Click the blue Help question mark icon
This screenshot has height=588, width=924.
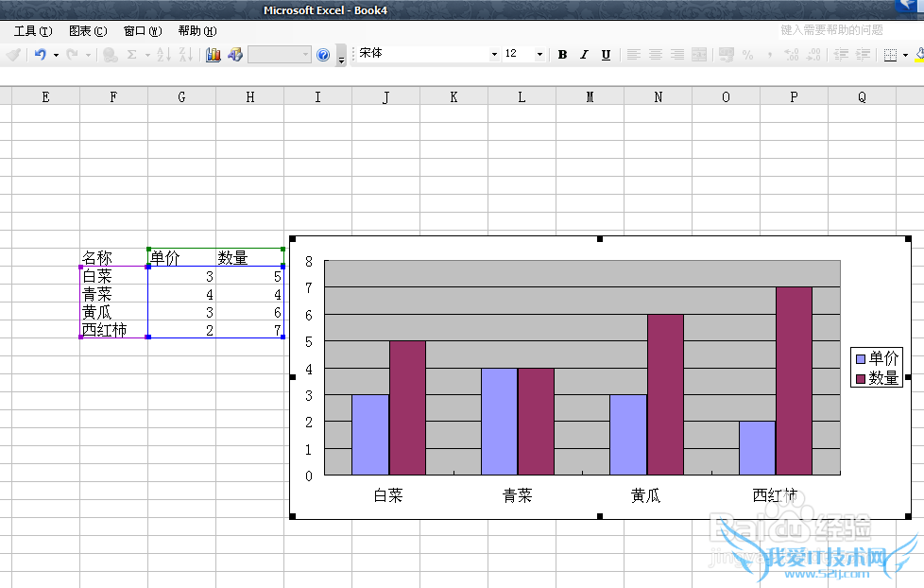[323, 55]
